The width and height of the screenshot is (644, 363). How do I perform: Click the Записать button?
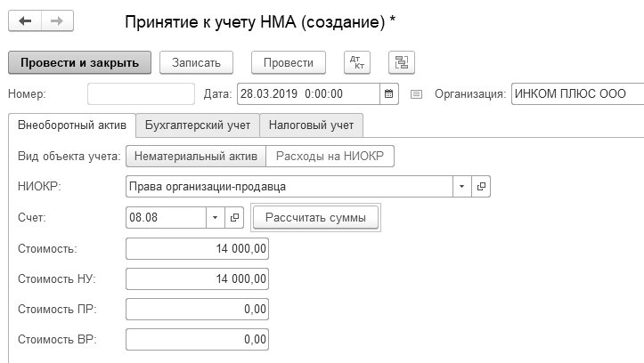[x=196, y=62]
